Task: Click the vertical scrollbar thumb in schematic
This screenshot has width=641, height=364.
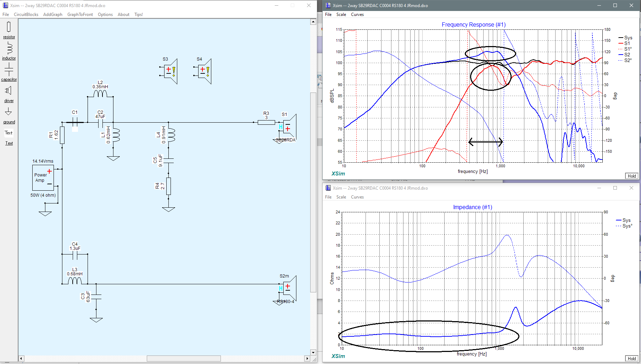Action: coord(313,192)
